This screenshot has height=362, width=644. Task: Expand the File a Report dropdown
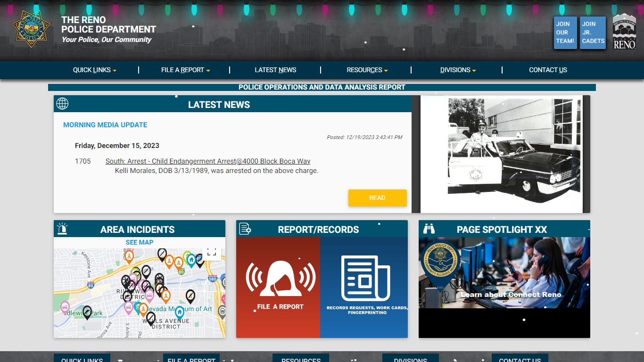click(x=185, y=70)
